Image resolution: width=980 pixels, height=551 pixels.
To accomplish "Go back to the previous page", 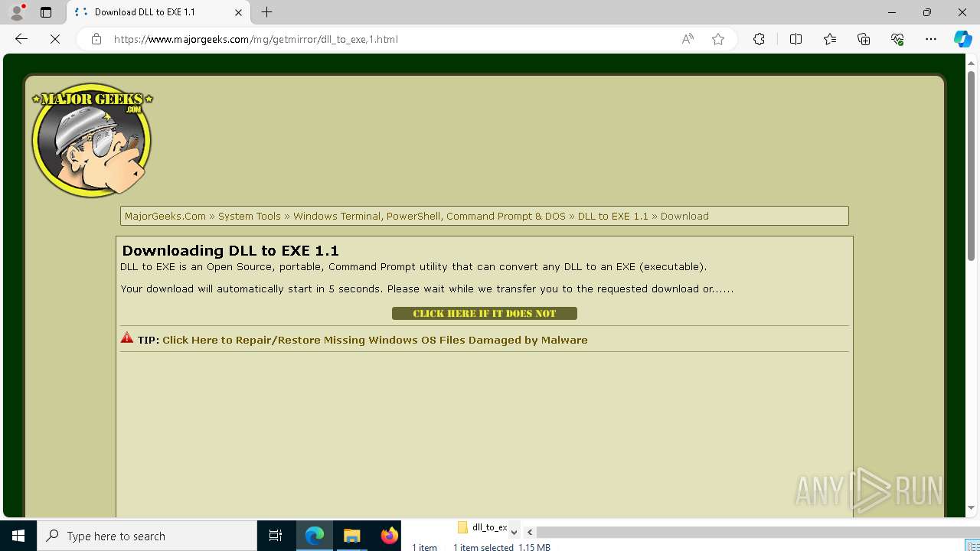I will coord(21,39).
